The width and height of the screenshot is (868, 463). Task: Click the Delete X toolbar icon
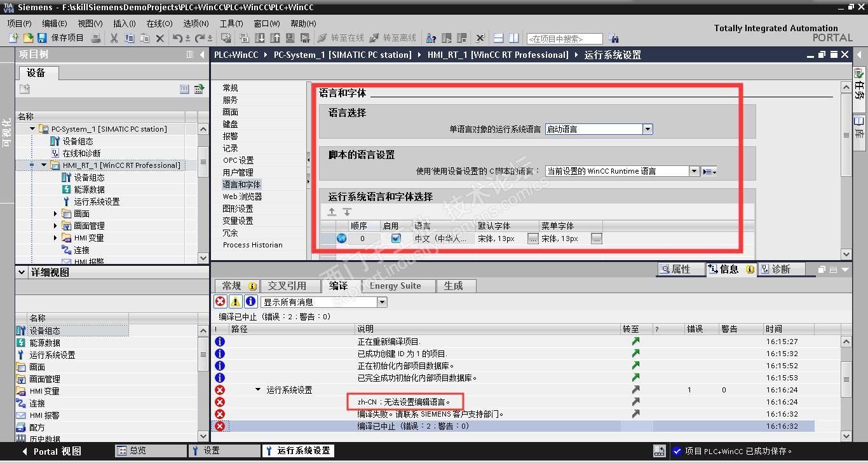tap(160, 38)
